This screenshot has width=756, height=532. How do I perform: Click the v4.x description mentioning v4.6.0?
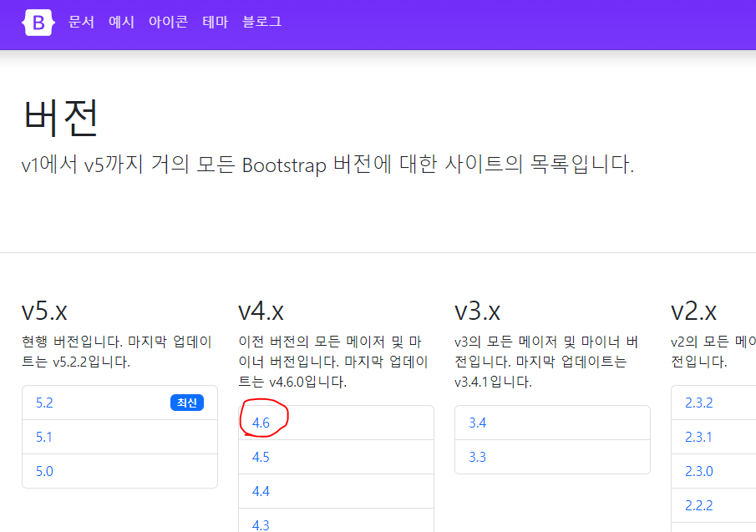(x=333, y=362)
